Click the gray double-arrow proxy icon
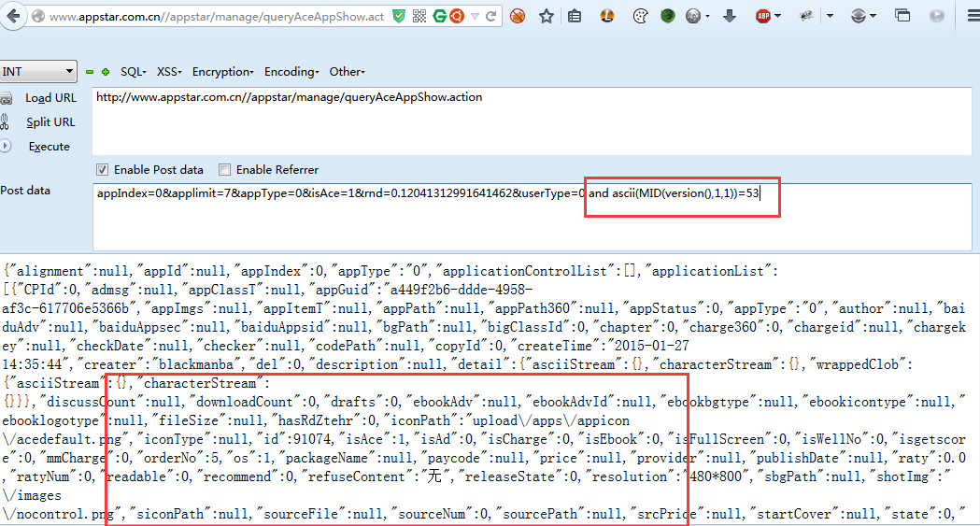Viewport: 980px width, 526px height. click(x=859, y=16)
